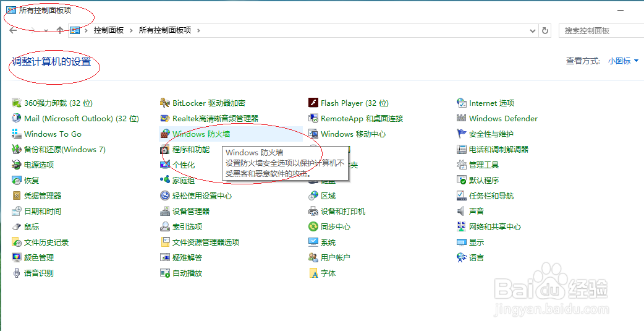Open the 360强力卸载 icon
The image size is (644, 331).
click(17, 103)
